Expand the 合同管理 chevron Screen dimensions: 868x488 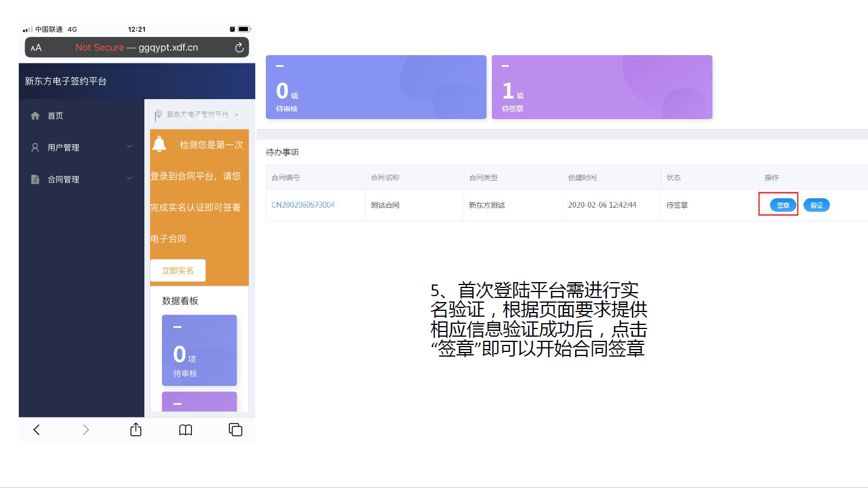[130, 178]
